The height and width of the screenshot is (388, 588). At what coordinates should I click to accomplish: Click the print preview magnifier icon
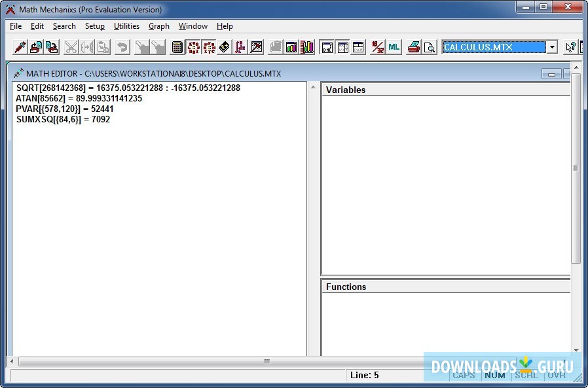click(x=429, y=47)
